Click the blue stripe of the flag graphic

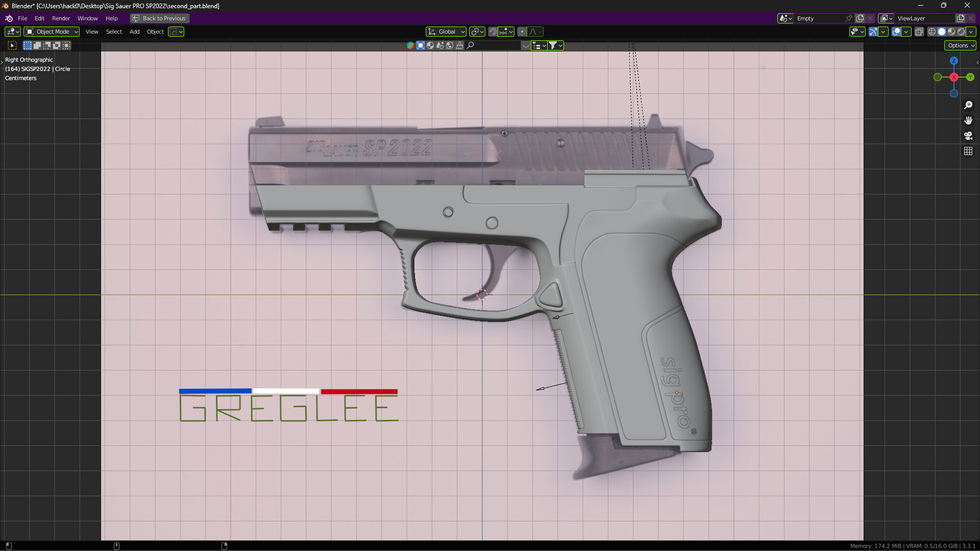coord(214,391)
